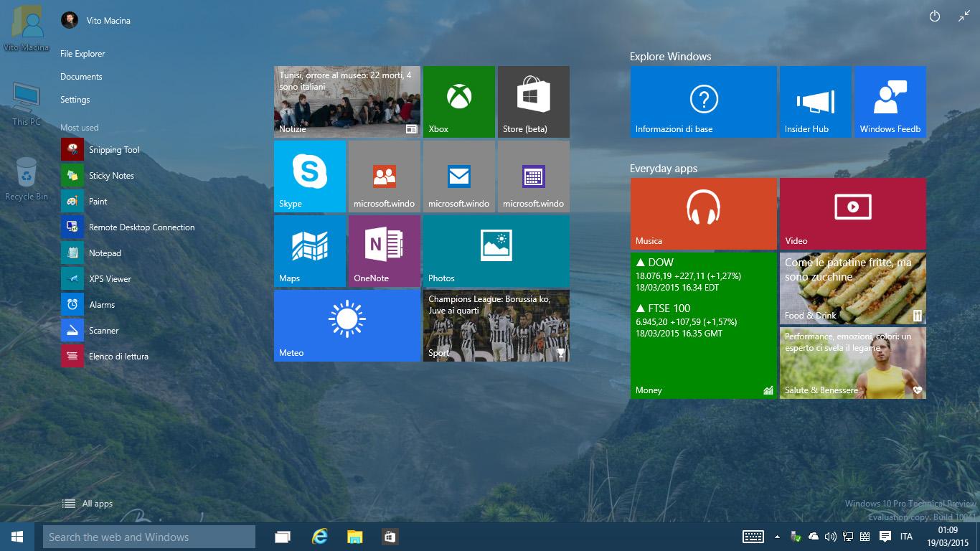Screen dimensions: 980x551
Task: Open the calendar tile with purple icon
Action: pos(534,176)
